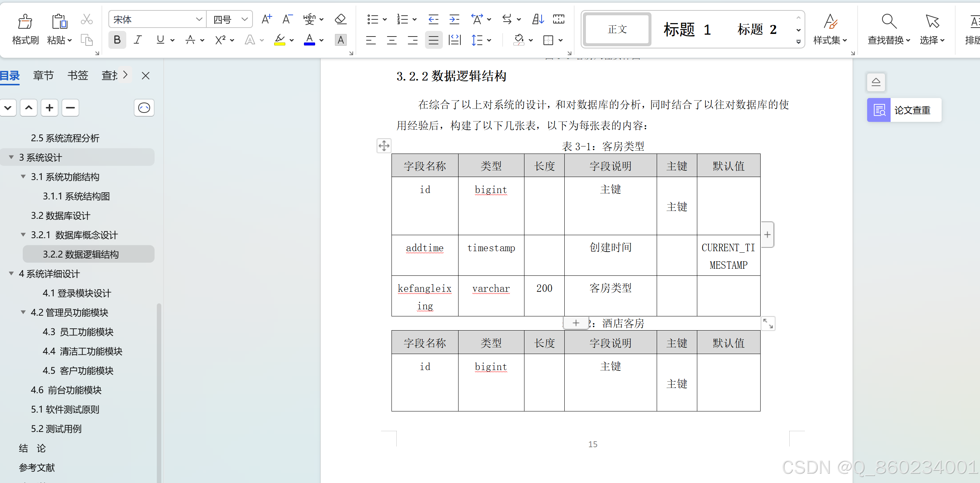
Task: Collapse the 3 系统设计 tree node
Action: coord(11,157)
